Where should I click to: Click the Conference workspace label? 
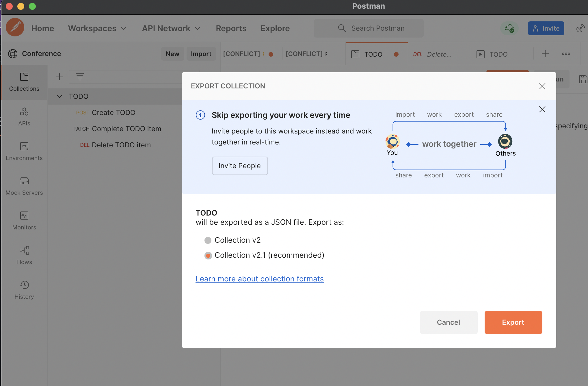click(x=41, y=53)
